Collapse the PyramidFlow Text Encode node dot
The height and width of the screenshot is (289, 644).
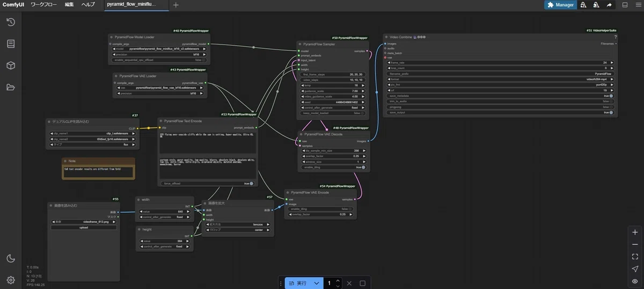coord(161,121)
